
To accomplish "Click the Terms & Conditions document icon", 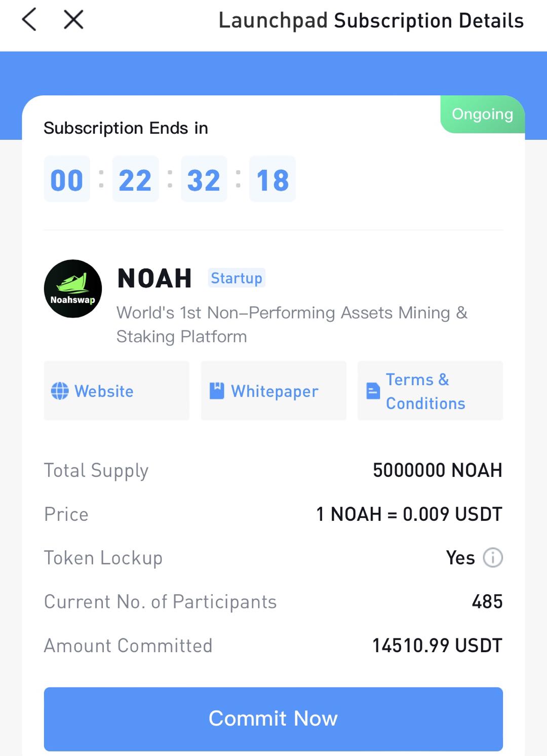I will (373, 391).
